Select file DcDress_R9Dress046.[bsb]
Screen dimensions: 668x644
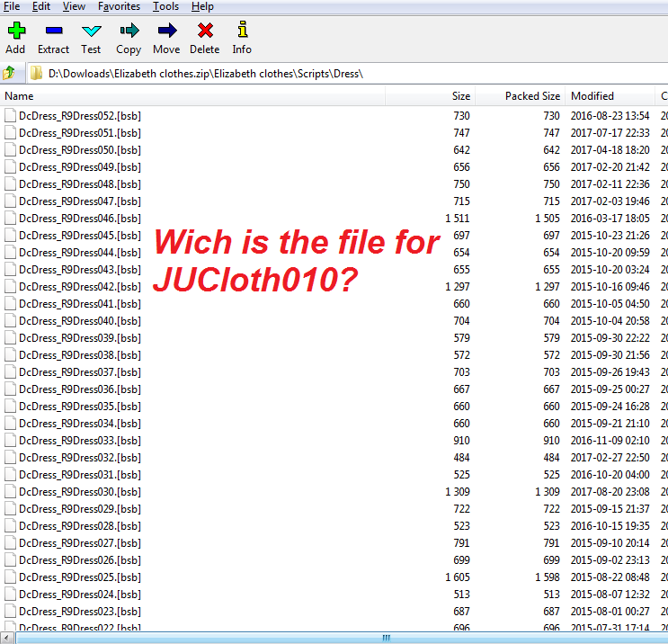point(79,219)
